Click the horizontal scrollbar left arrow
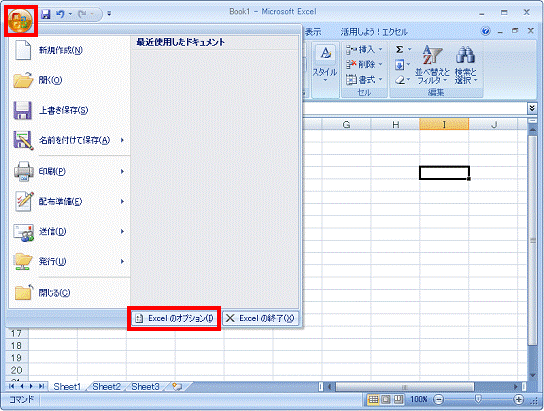 click(x=330, y=386)
